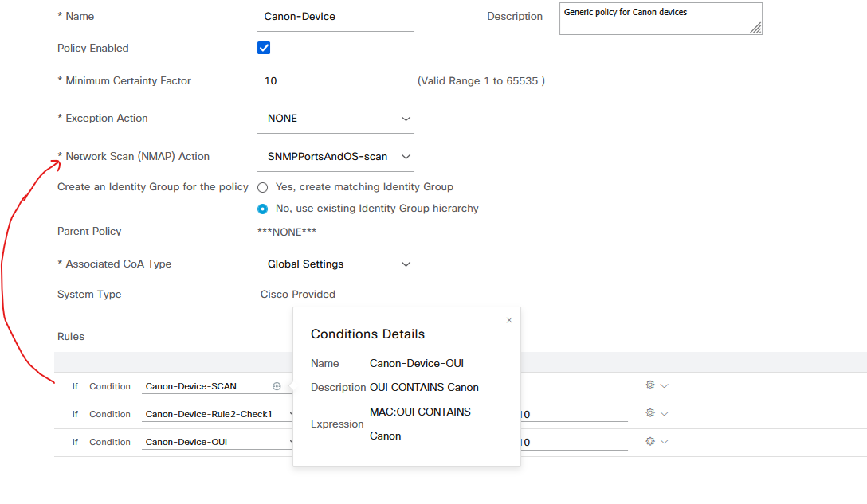
Task: Open the Exception Action dropdown
Action: pyautogui.click(x=406, y=118)
